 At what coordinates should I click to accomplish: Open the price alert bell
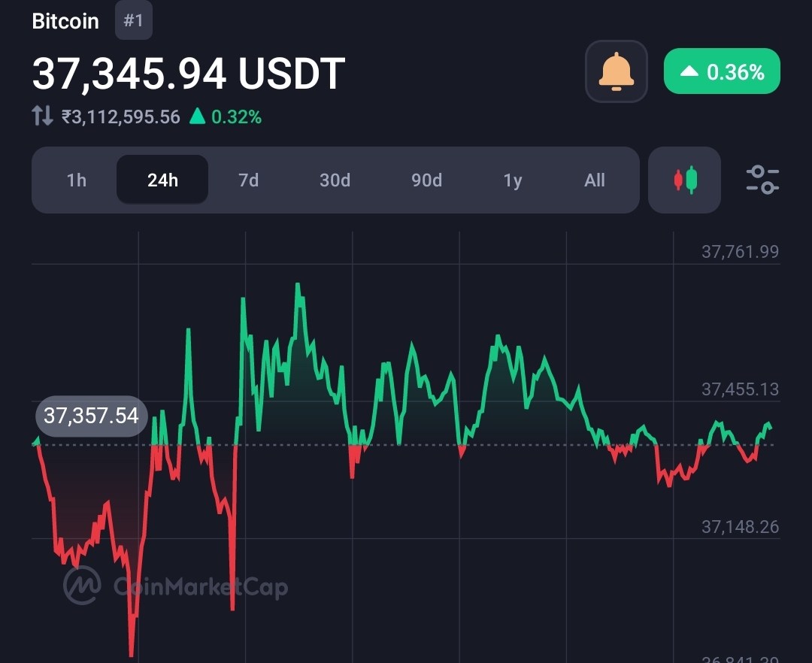pos(617,71)
